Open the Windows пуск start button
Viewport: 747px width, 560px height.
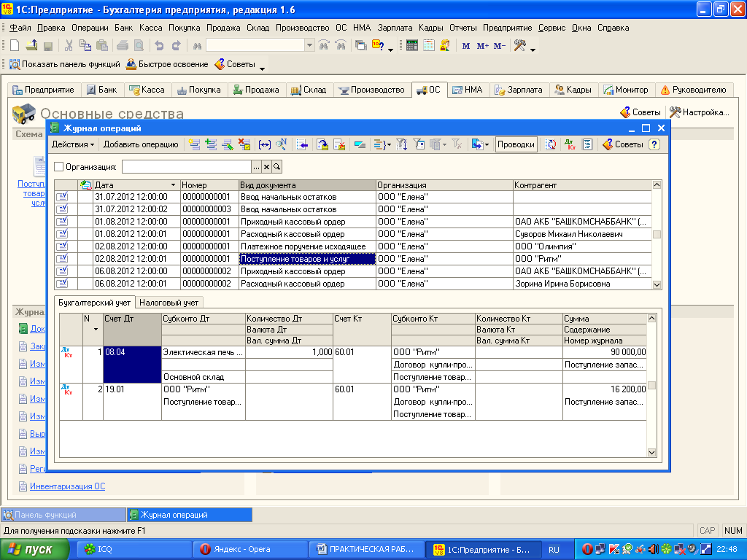(x=34, y=550)
